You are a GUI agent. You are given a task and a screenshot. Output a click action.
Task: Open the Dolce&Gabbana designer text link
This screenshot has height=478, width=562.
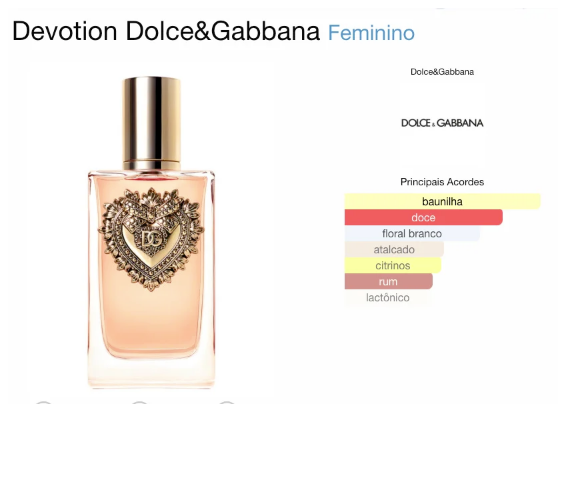click(x=442, y=72)
